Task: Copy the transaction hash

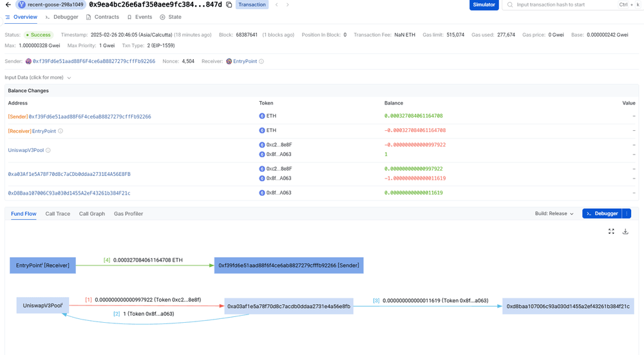Action: coord(229,5)
